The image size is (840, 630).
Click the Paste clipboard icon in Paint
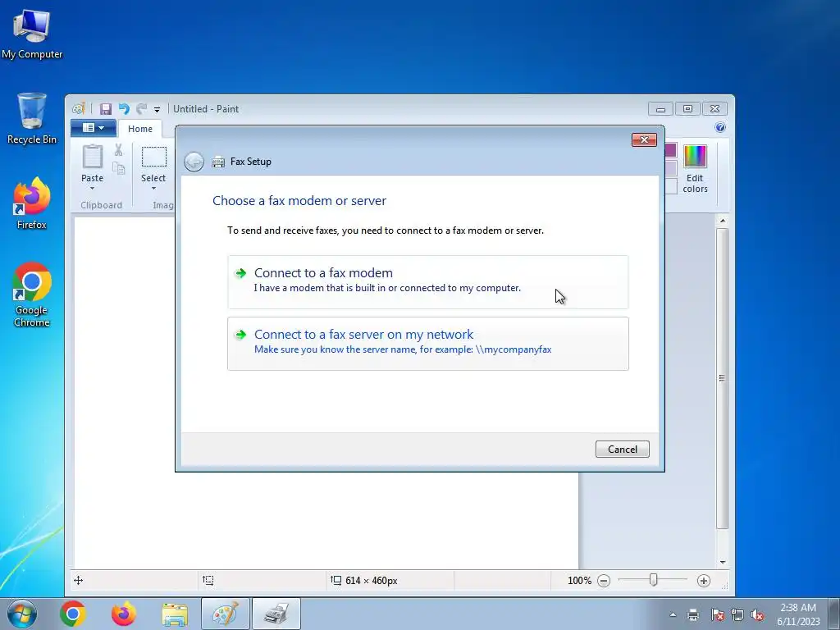92,157
